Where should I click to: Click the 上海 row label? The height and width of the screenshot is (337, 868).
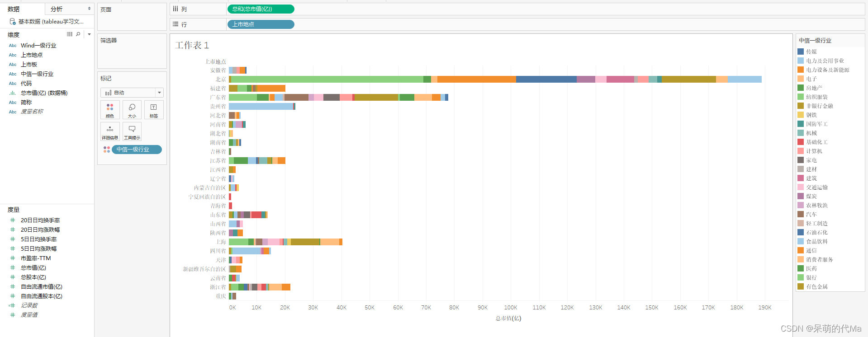(x=221, y=242)
